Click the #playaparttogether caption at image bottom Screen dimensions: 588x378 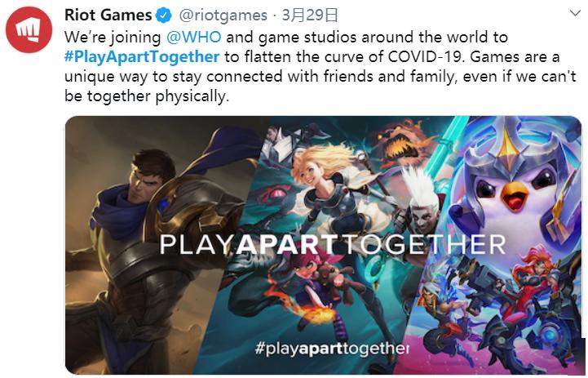331,349
